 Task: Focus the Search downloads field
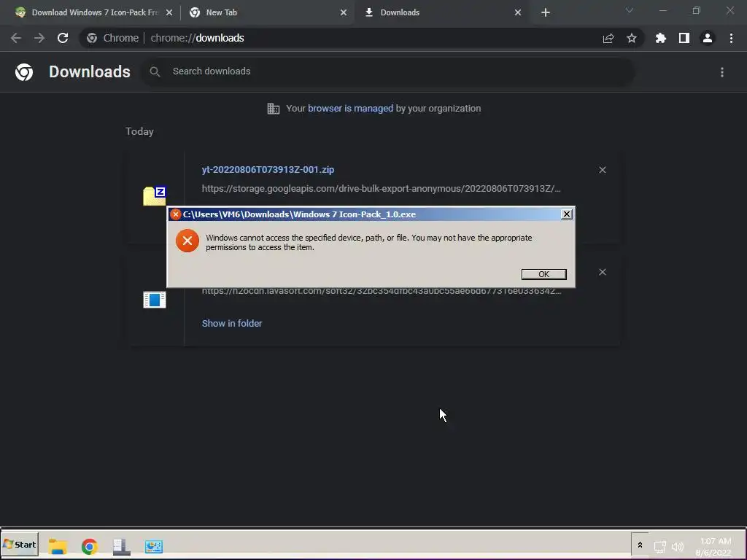(x=388, y=71)
